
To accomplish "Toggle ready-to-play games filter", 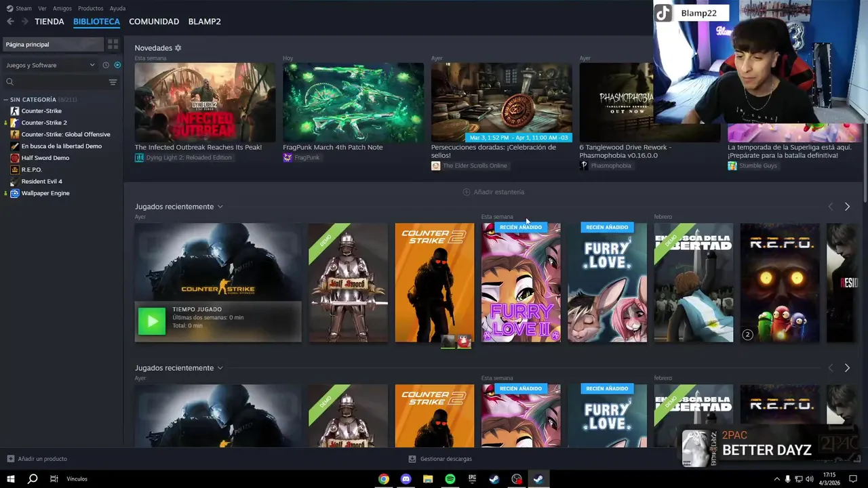I will 117,65.
